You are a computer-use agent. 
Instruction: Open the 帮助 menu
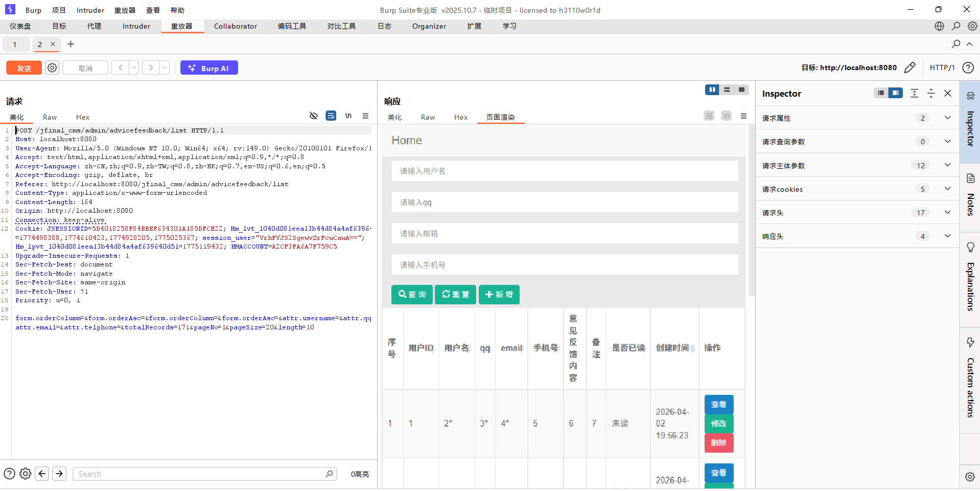point(177,10)
